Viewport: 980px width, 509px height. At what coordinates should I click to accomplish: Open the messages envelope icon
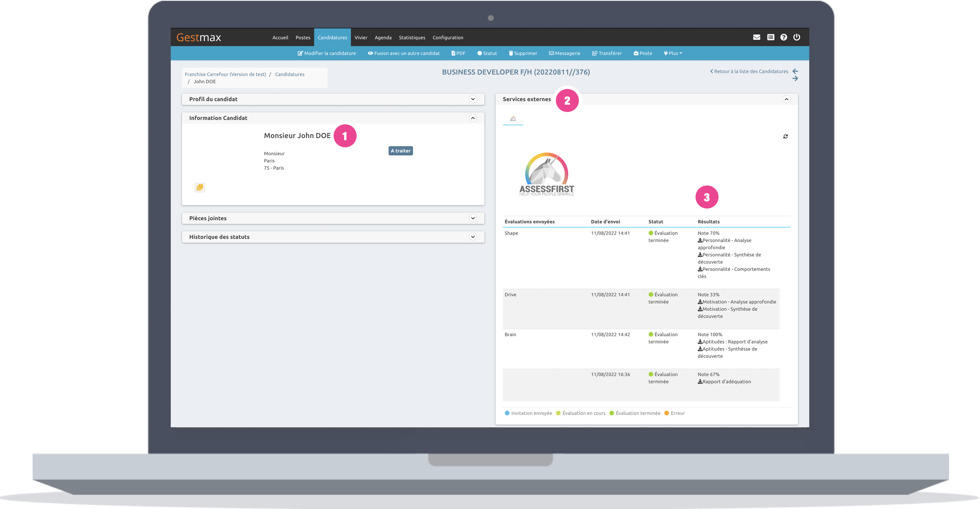(x=756, y=37)
